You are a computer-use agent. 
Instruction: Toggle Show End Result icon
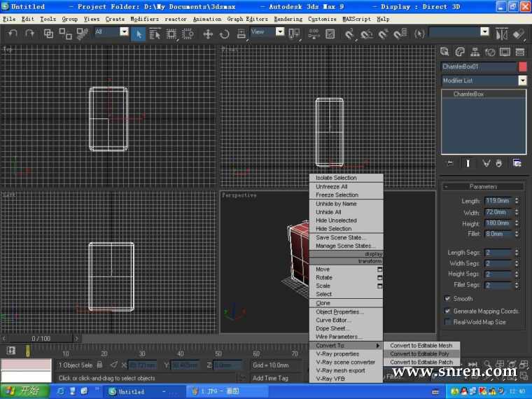click(468, 164)
